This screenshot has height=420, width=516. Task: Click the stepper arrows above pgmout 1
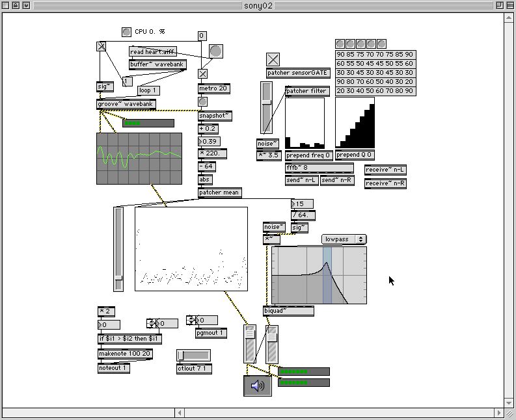coord(192,320)
